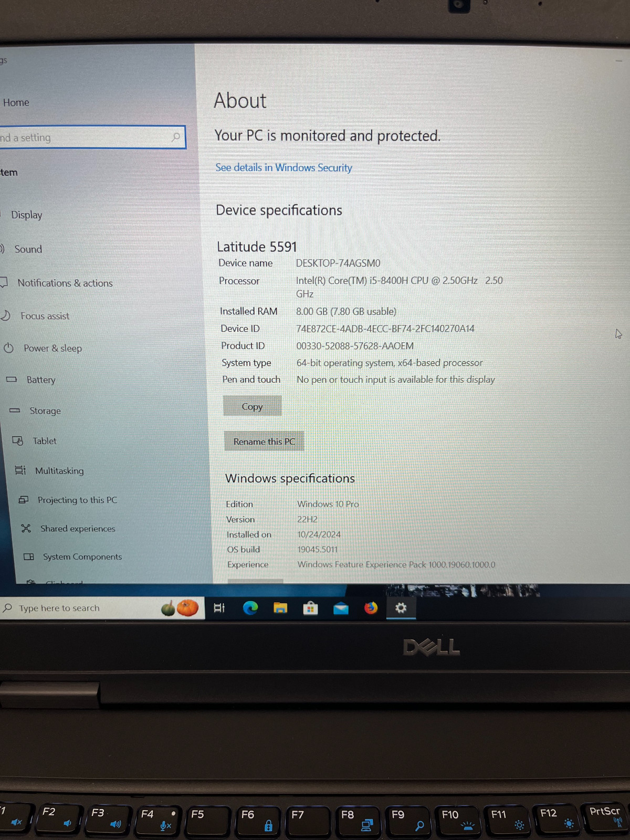Screen dimensions: 630x840
Task: Open Display settings
Action: coord(27,215)
